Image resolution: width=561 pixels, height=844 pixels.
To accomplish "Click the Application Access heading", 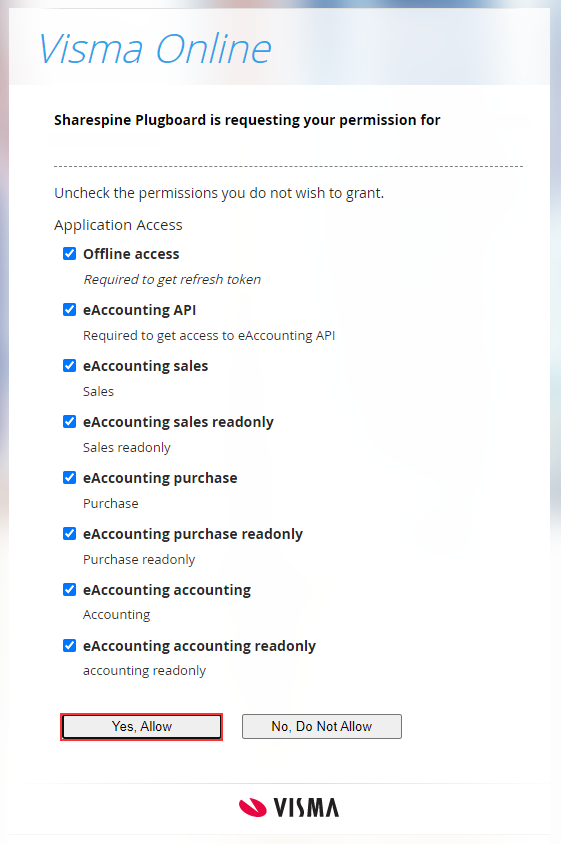I will point(118,225).
